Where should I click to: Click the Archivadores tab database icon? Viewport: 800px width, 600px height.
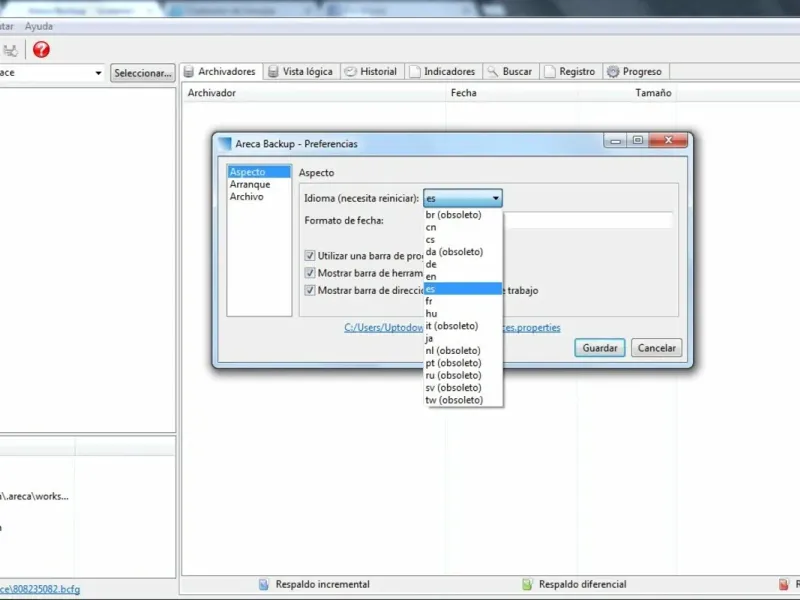tap(189, 71)
